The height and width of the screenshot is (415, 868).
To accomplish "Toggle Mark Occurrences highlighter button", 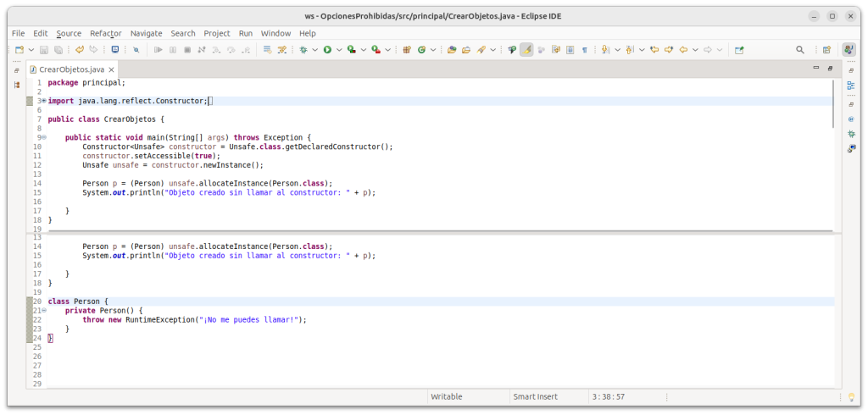I will (526, 50).
